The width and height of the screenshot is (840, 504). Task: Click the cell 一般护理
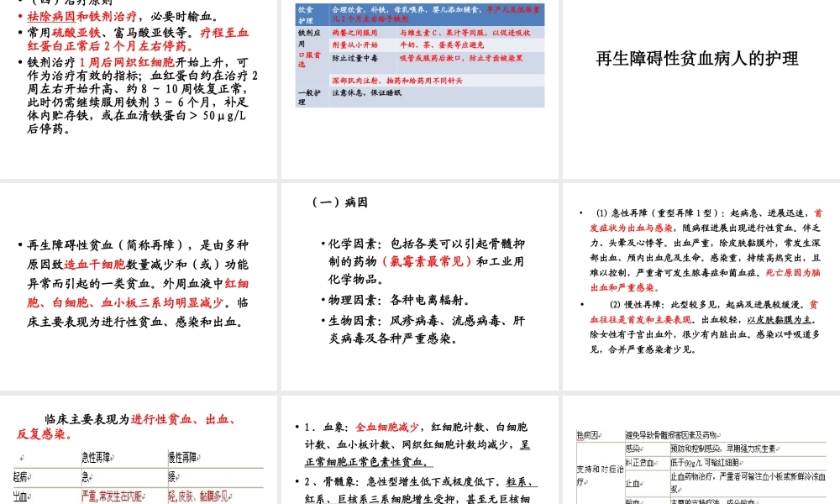click(312, 97)
